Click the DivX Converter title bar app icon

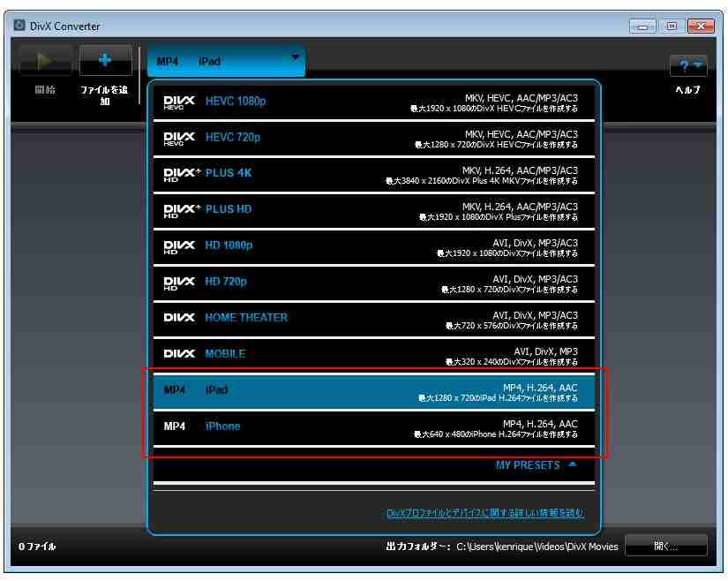[x=19, y=25]
